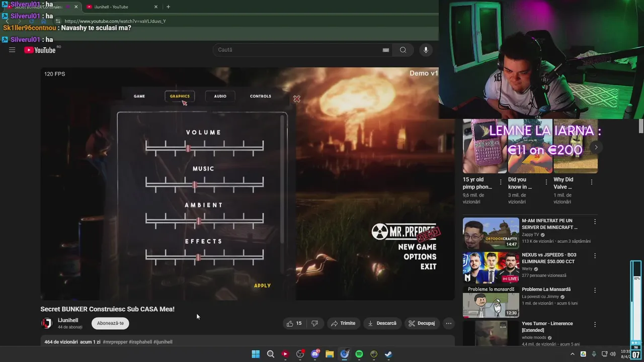Open iJunihell channel avatar
The width and height of the screenshot is (644, 362).
point(46,323)
